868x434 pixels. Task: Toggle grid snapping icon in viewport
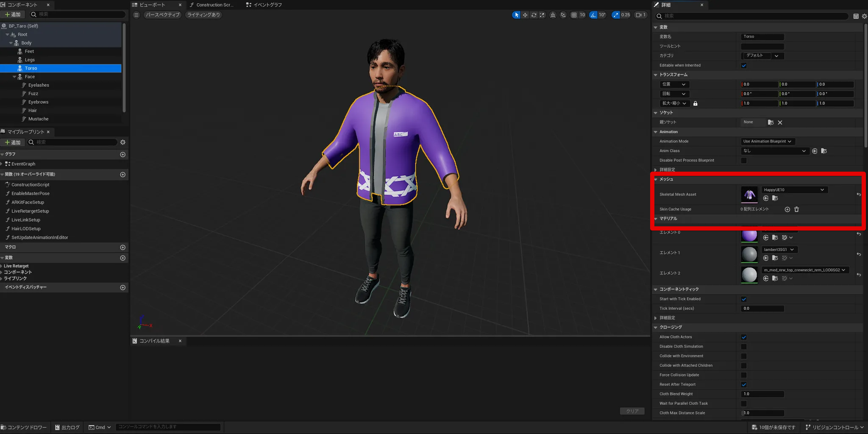click(574, 15)
